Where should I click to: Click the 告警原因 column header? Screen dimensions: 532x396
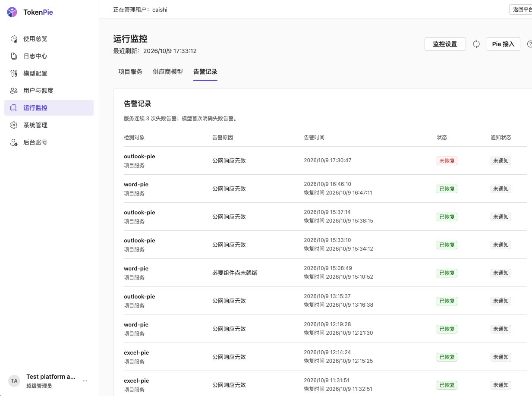pos(223,138)
